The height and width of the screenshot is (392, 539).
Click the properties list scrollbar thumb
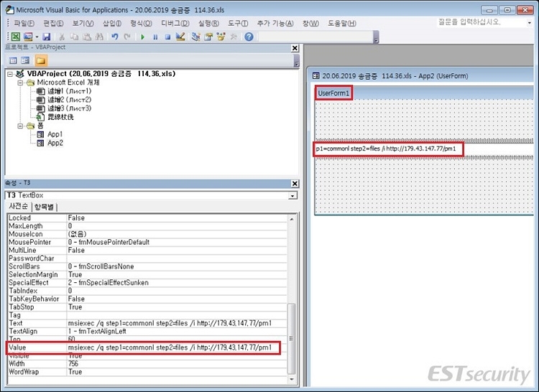pos(292,338)
